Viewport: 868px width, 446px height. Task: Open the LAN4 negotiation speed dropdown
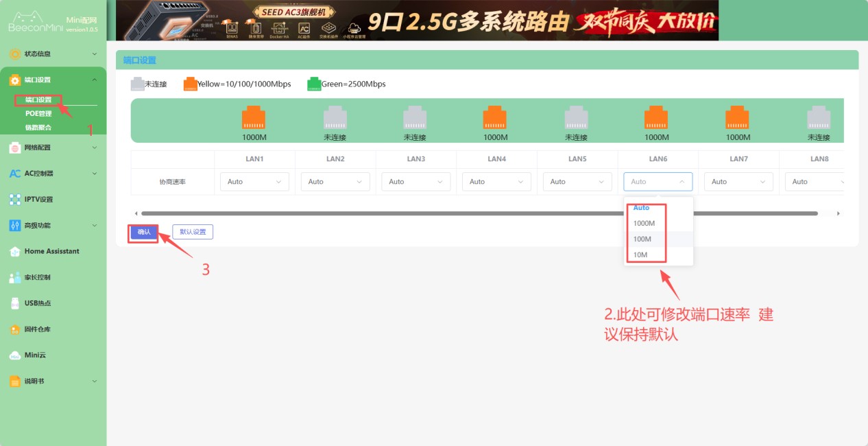(496, 182)
